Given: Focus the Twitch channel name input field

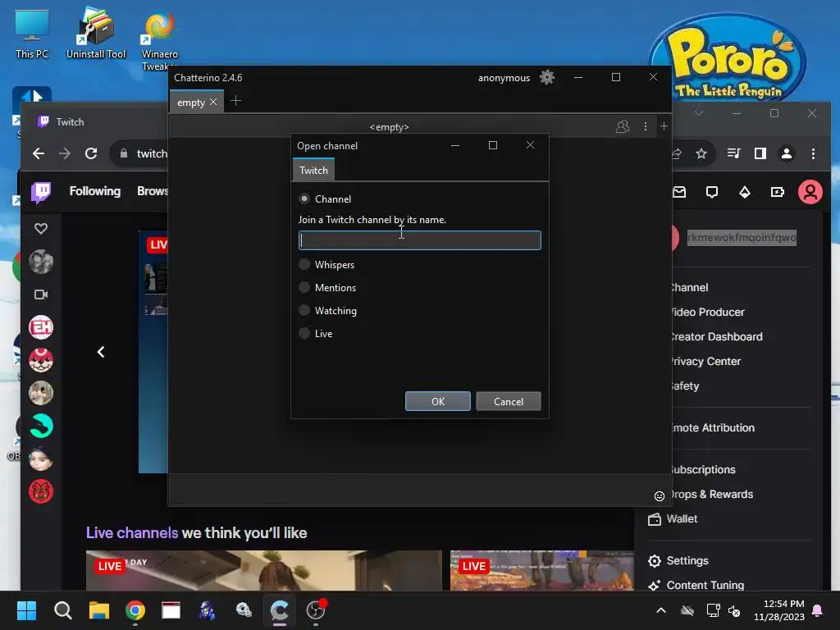Looking at the screenshot, I should click(419, 240).
